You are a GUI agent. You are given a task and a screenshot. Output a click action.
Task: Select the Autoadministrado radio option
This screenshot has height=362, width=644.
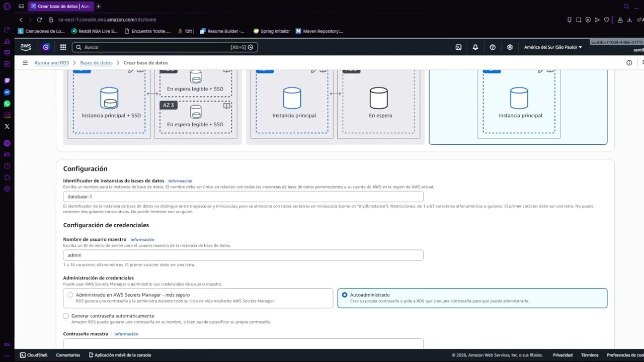pos(472,298)
